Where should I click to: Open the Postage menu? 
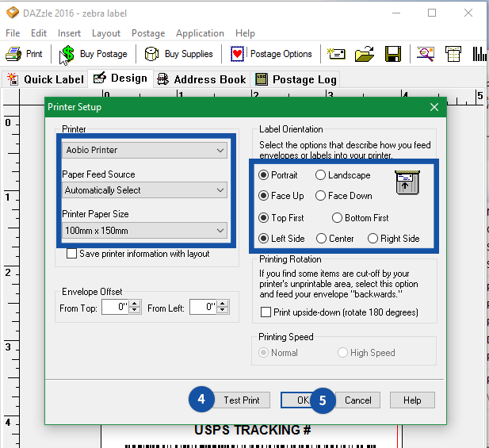(x=148, y=33)
